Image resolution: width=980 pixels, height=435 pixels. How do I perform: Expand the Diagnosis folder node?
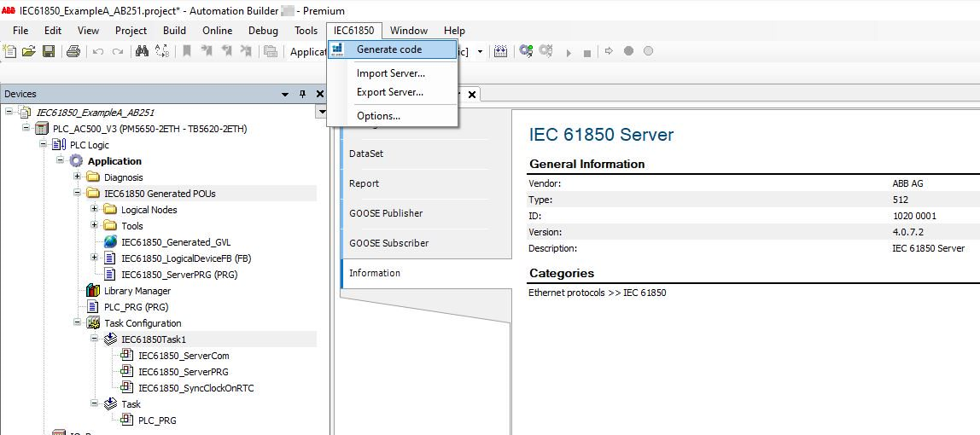tap(78, 177)
